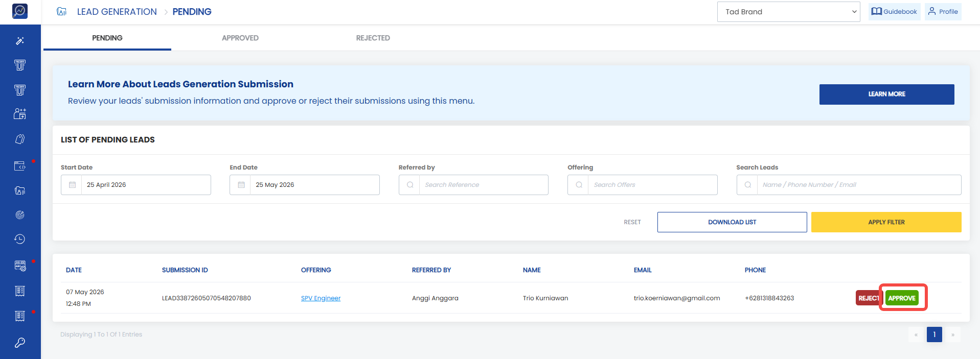Open the upper T-shaped sidebar icon
This screenshot has height=359, width=980.
click(20, 65)
